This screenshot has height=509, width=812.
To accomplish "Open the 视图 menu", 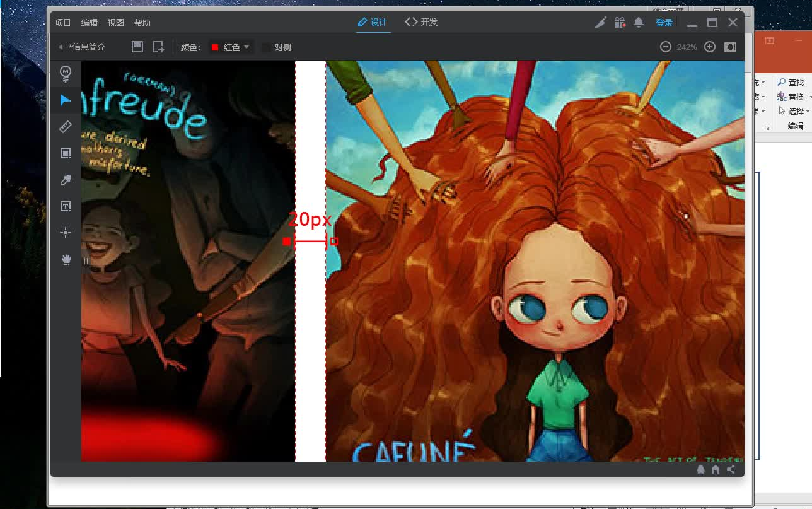I will (116, 23).
